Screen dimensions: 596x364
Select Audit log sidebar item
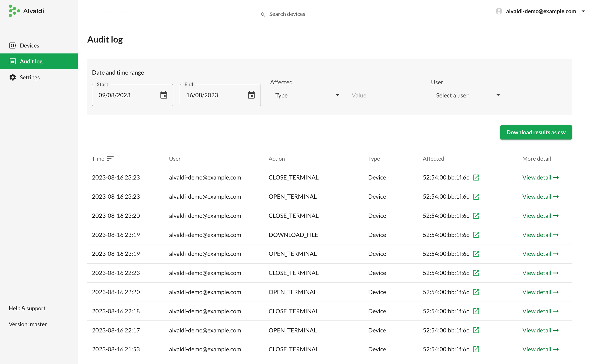[x=31, y=61]
